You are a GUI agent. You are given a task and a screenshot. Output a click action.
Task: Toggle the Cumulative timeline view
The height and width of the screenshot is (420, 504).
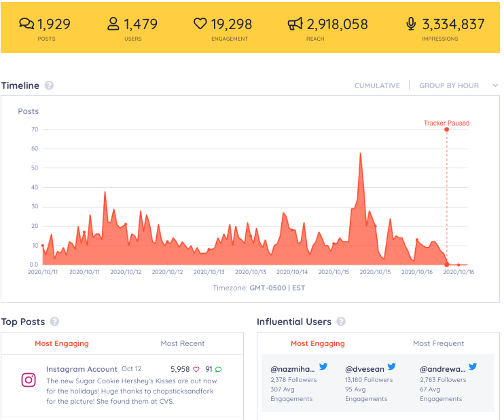(x=377, y=85)
